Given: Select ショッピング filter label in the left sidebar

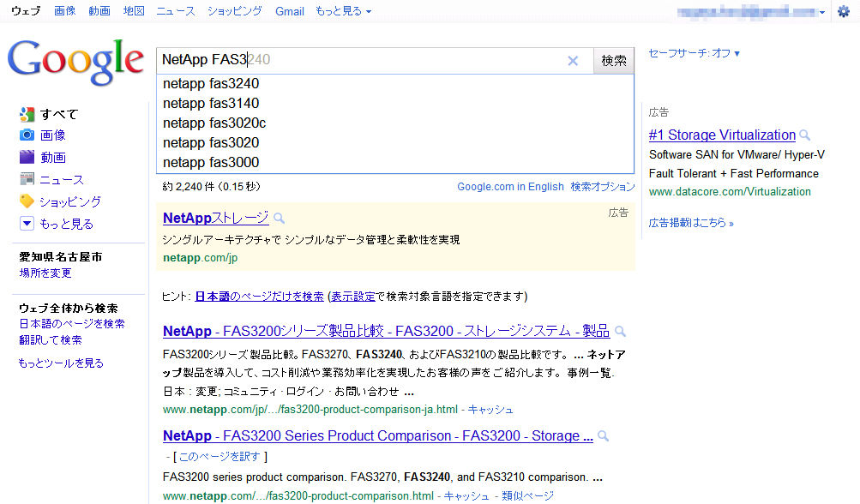Looking at the screenshot, I should click(x=71, y=201).
